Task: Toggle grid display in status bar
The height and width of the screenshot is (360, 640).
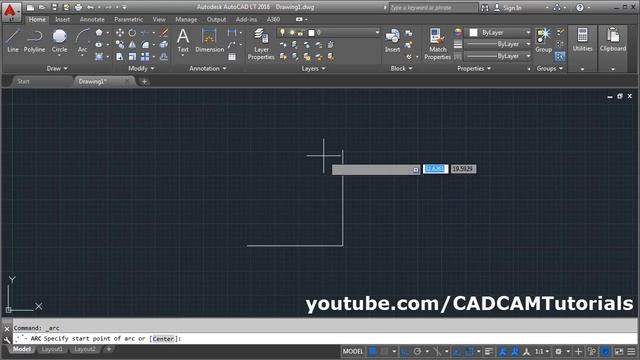Action: tap(372, 351)
